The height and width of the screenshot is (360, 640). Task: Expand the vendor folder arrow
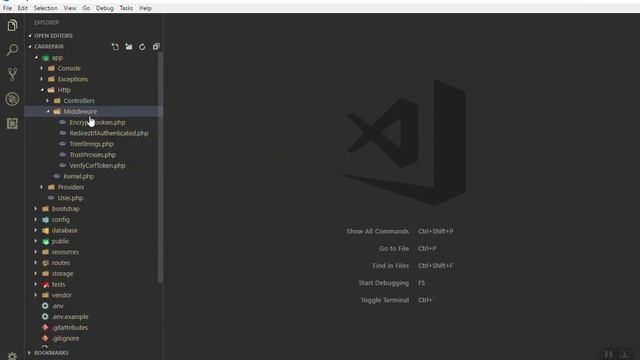(x=36, y=295)
